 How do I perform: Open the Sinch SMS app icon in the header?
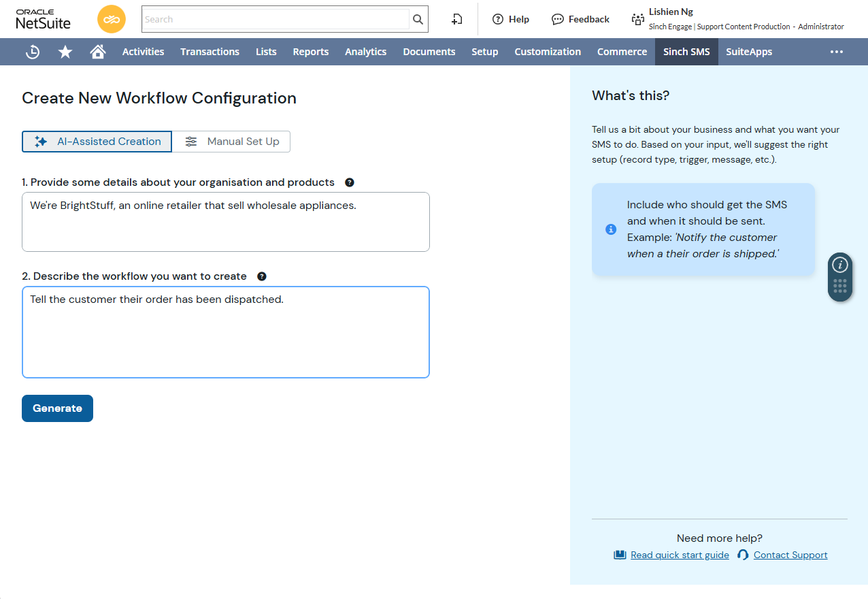111,19
